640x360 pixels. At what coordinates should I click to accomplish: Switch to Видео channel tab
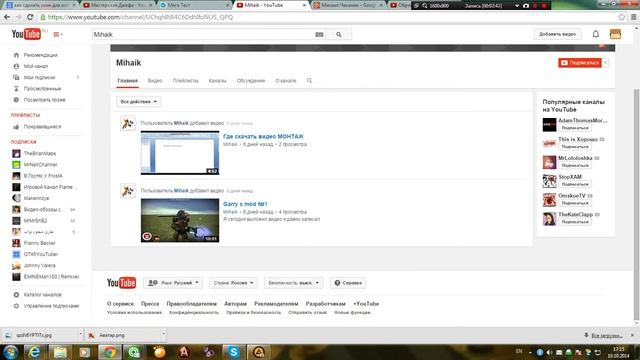pyautogui.click(x=155, y=81)
